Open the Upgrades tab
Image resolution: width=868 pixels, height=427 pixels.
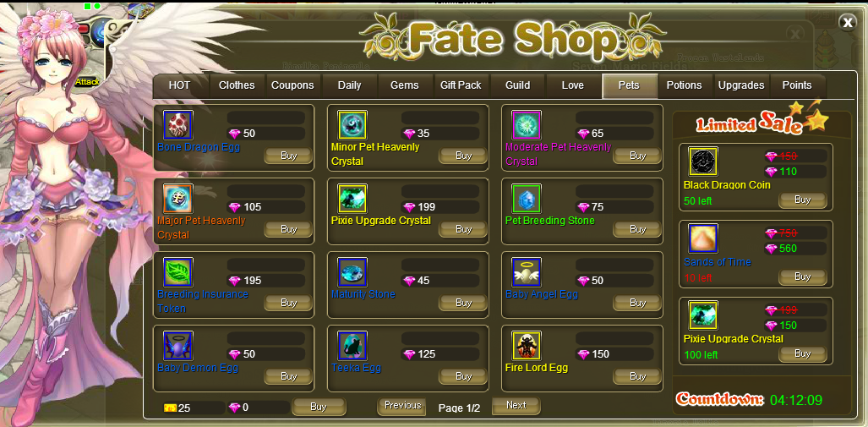(741, 86)
